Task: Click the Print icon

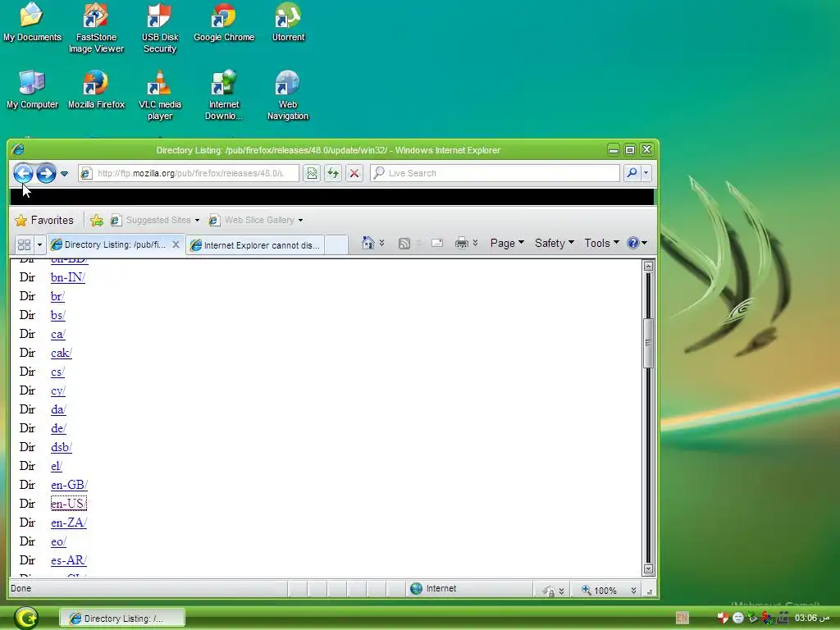Action: (x=461, y=244)
